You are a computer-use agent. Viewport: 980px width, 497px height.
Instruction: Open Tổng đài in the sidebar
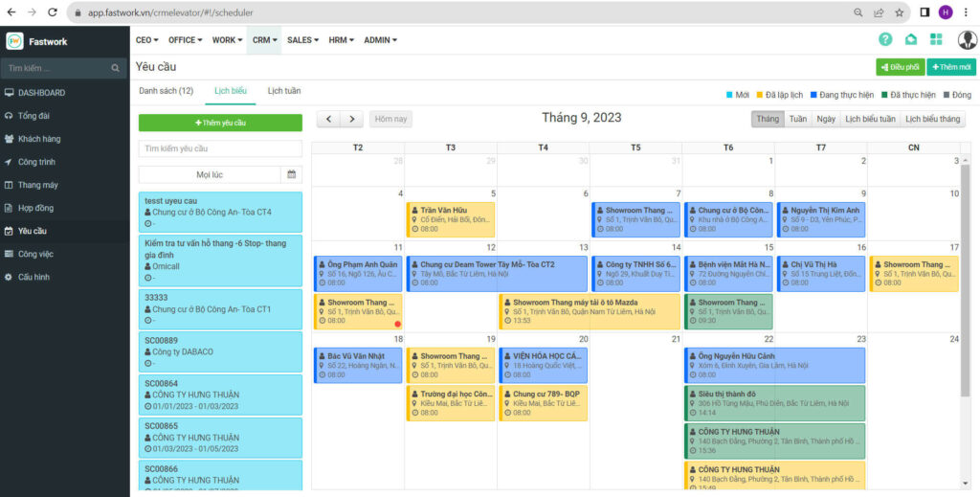point(28,116)
